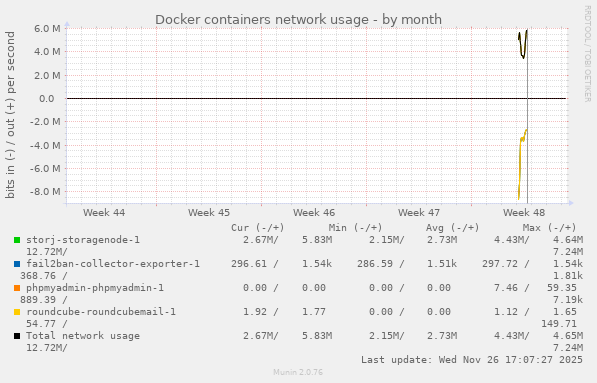Click the storj max value '4.64M'
Image resolution: width=597 pixels, height=383 pixels.
pyautogui.click(x=568, y=240)
